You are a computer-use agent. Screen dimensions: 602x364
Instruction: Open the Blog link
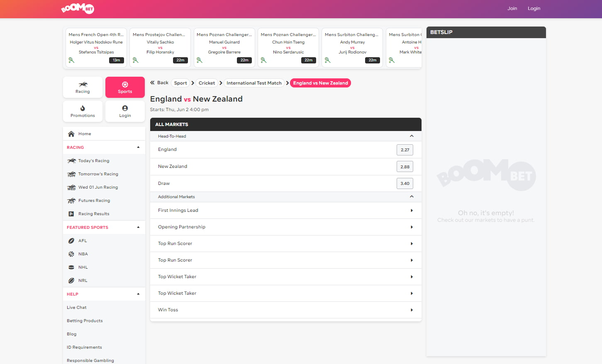coord(72,334)
